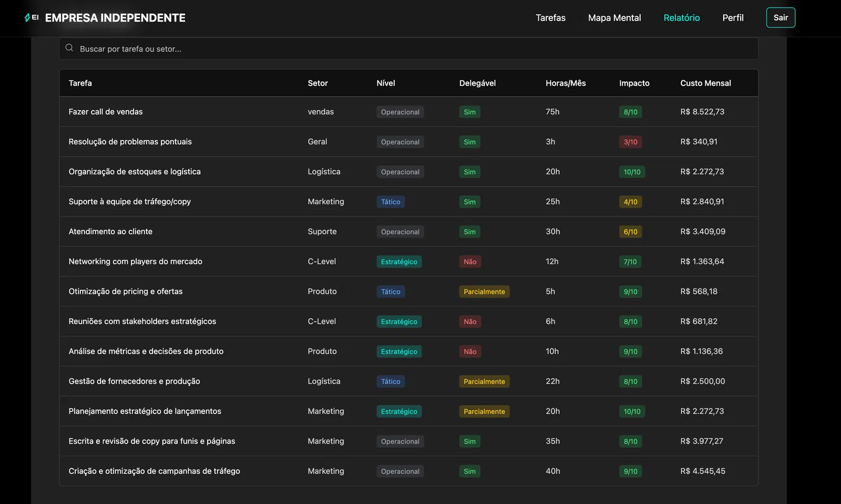The image size is (841, 504).
Task: Click the Impacto column header
Action: click(634, 83)
